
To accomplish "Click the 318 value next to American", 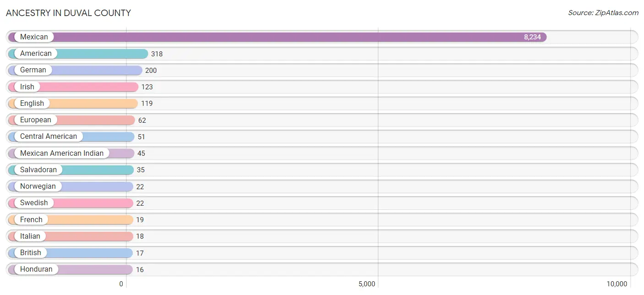I will click(157, 54).
